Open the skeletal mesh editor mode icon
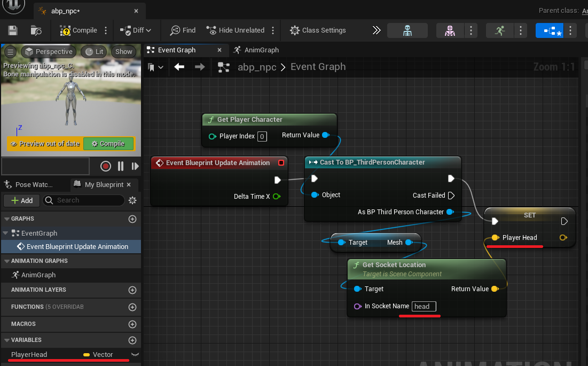The image size is (588, 366). (450, 30)
